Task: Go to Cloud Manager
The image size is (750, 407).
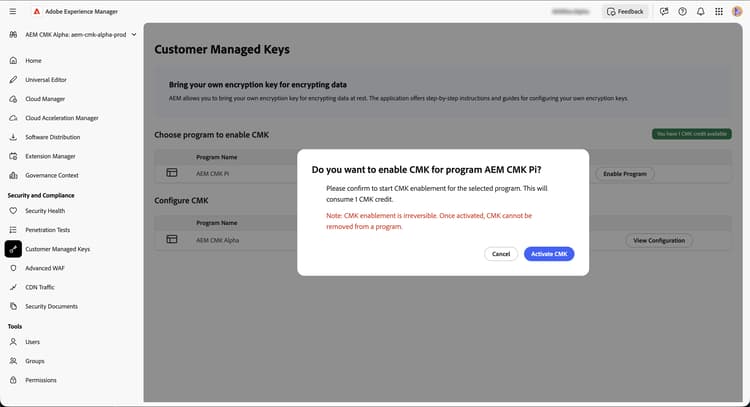Action: pyautogui.click(x=45, y=99)
